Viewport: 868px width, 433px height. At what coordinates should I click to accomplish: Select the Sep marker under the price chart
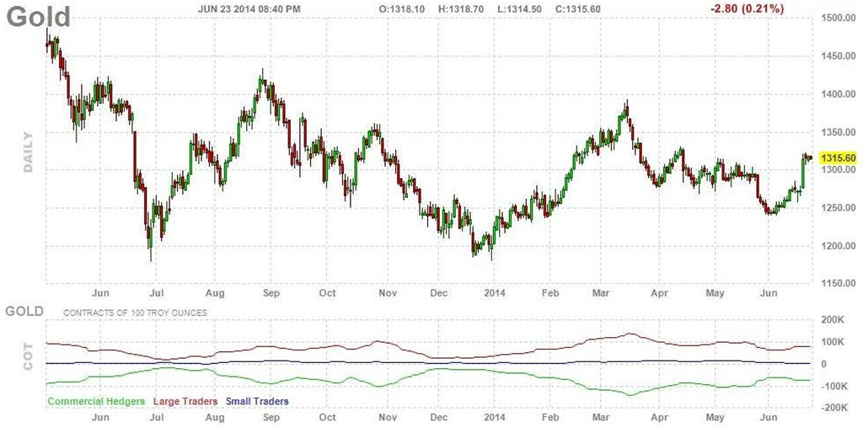tap(271, 294)
